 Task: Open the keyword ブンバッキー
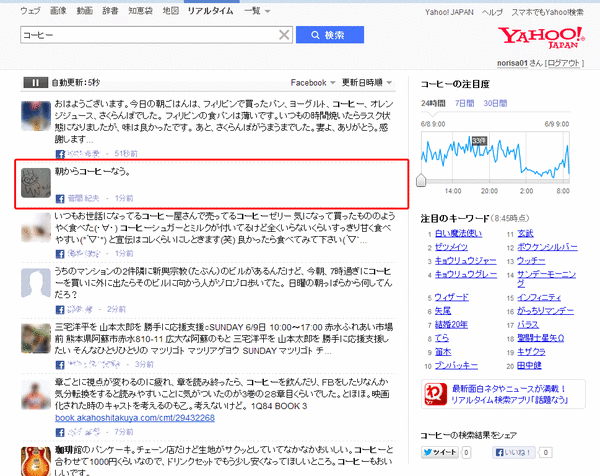pos(456,365)
